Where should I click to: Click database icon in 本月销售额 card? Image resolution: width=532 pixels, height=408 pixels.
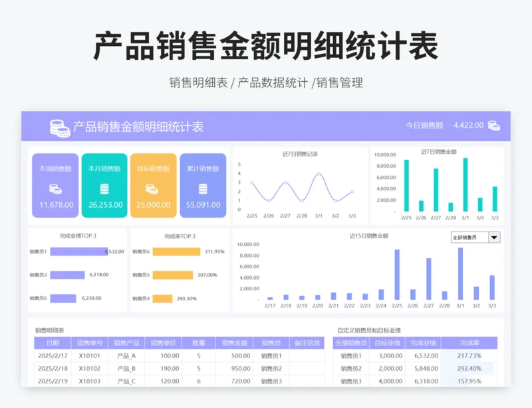(x=104, y=189)
